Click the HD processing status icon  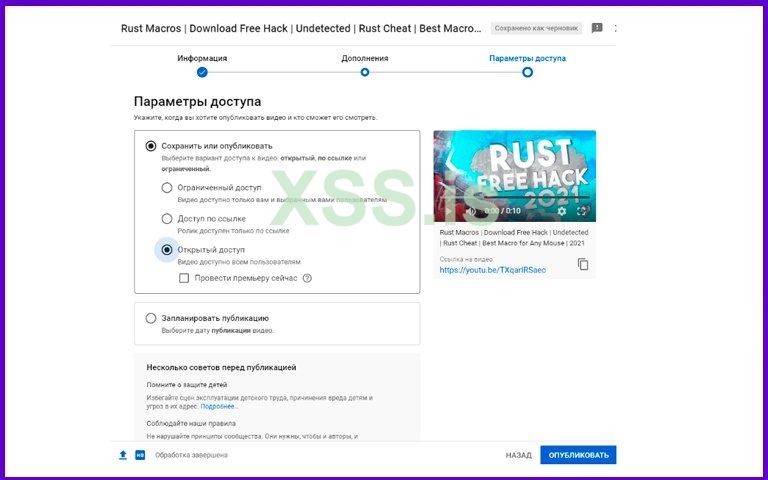pyautogui.click(x=140, y=455)
